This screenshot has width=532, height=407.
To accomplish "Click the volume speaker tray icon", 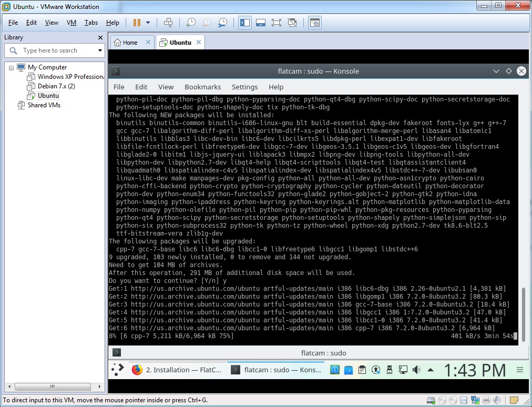I will point(417,370).
